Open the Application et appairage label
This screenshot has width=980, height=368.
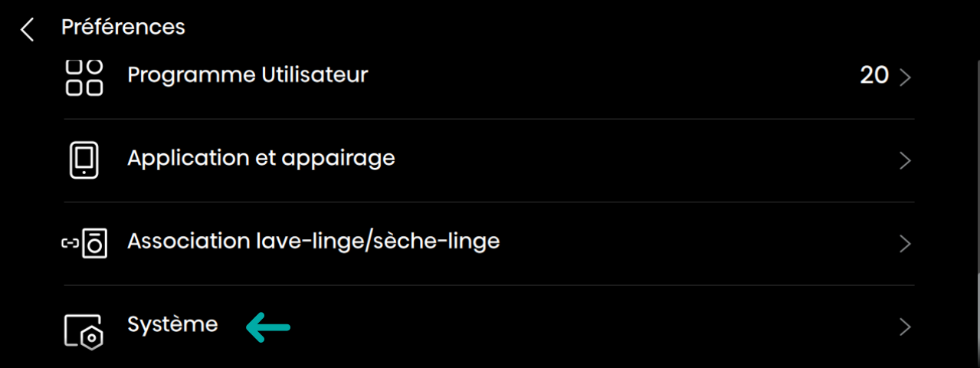click(x=261, y=158)
